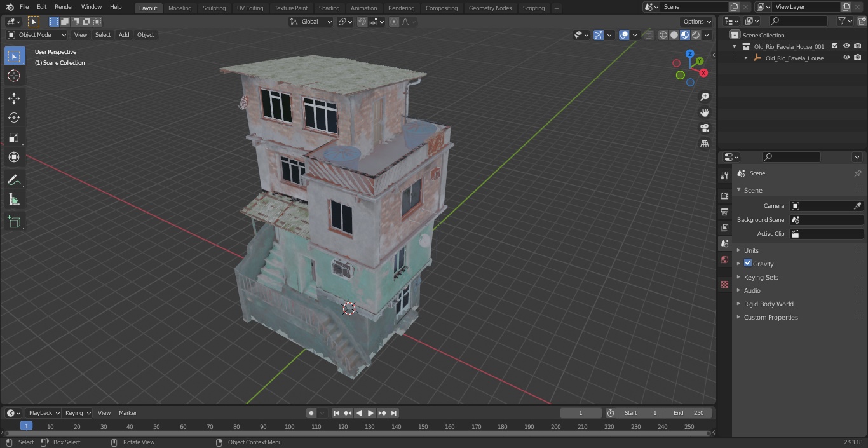Open the Keying dropdown in timeline
This screenshot has width=868, height=448.
coord(78,413)
